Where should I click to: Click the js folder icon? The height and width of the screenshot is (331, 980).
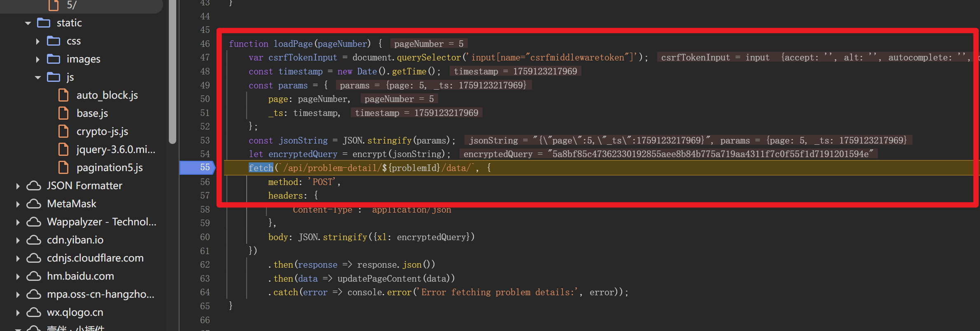point(54,77)
